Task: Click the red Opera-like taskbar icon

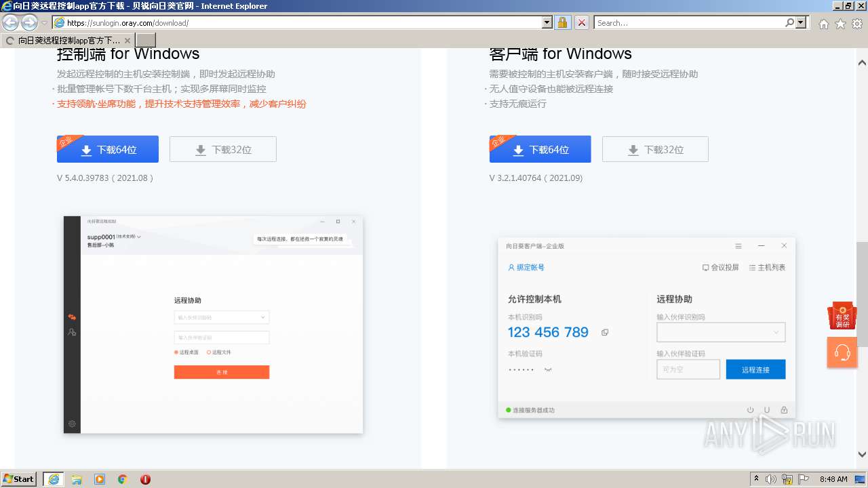Action: (145, 479)
